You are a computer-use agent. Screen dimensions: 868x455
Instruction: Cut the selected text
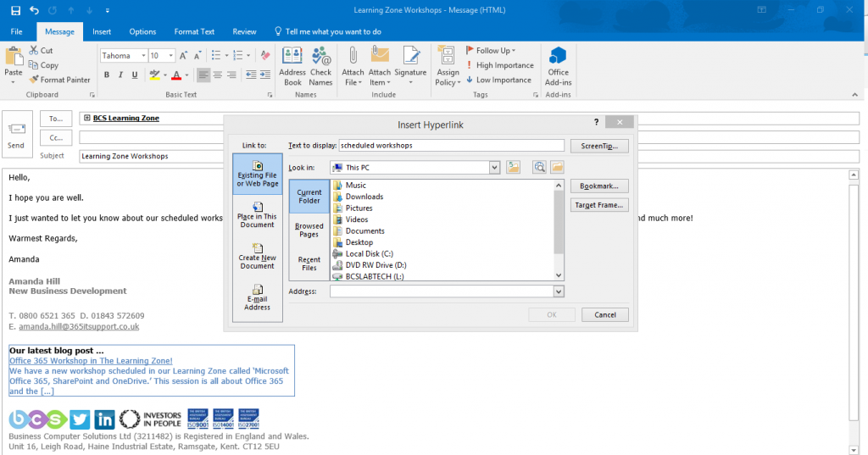41,50
